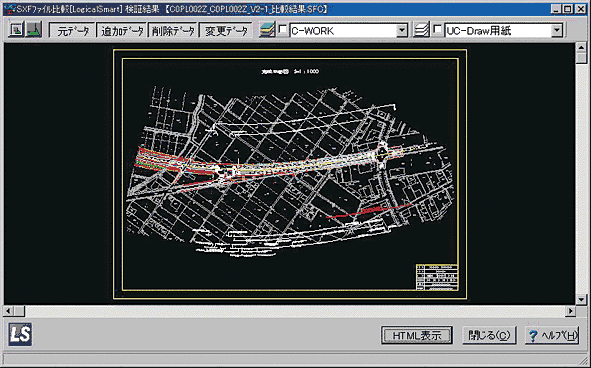Viewport: 591px width, 368px height.
Task: Click the first drawing view icon in toolbar
Action: [x=16, y=29]
